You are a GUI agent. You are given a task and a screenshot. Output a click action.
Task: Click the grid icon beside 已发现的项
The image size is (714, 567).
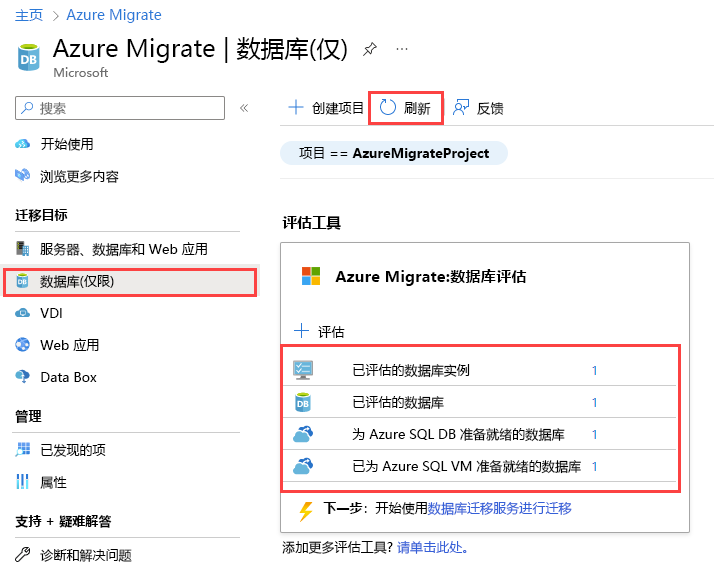point(22,450)
